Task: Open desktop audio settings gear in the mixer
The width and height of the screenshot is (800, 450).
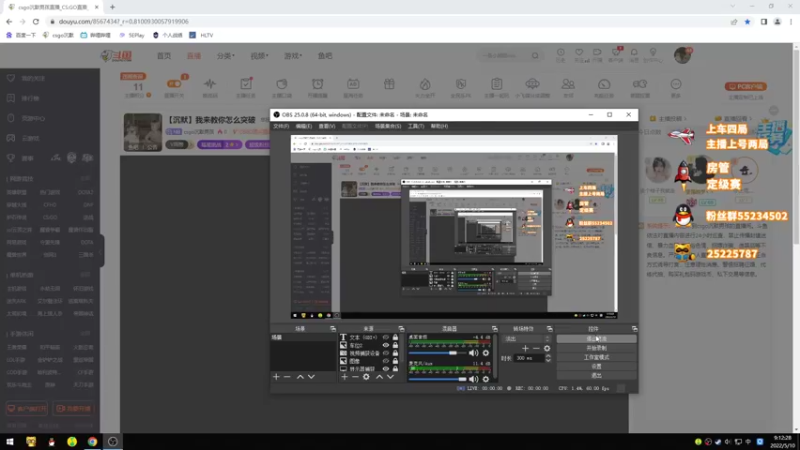Action: [486, 353]
